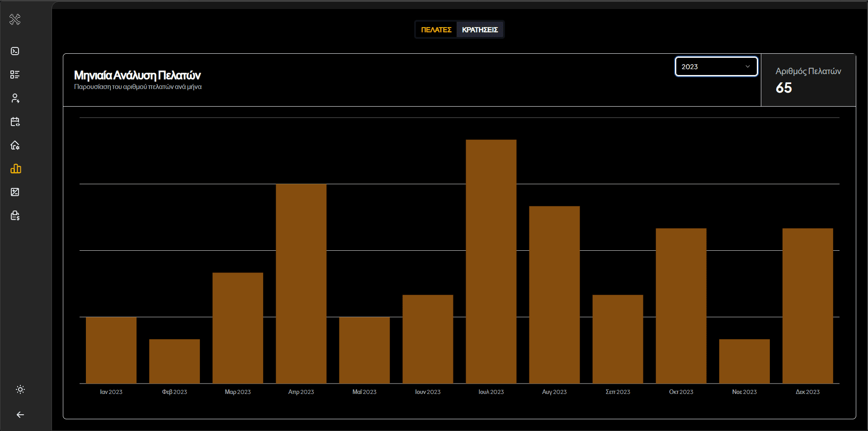Open the plus-minus diff sidebar icon
This screenshot has width=868, height=431.
point(15,192)
